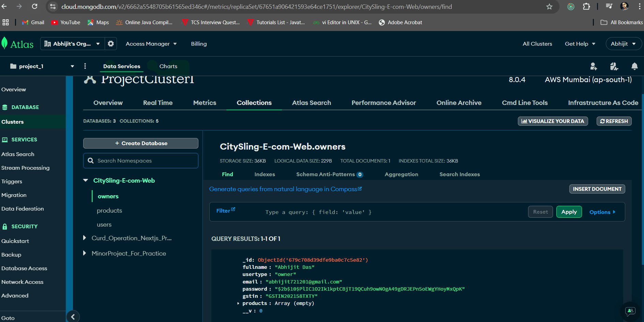
Task: Open All Bookmarks folder
Action: [621, 22]
